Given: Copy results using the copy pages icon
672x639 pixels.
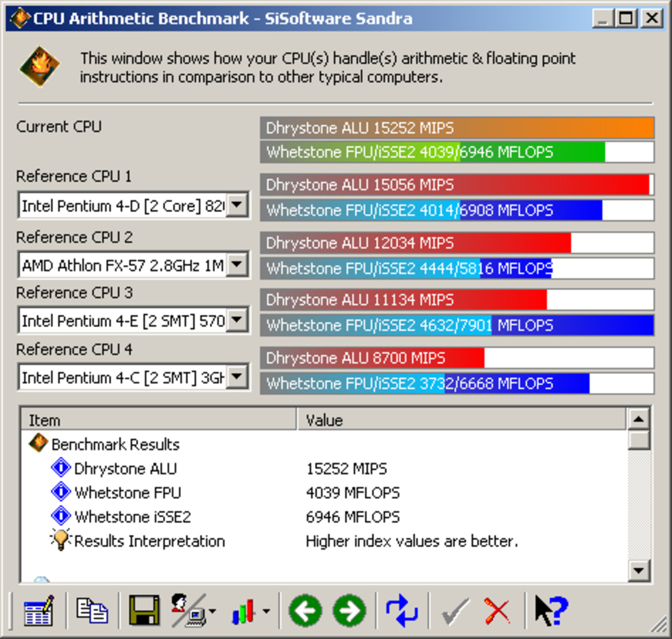Looking at the screenshot, I should (x=92, y=611).
